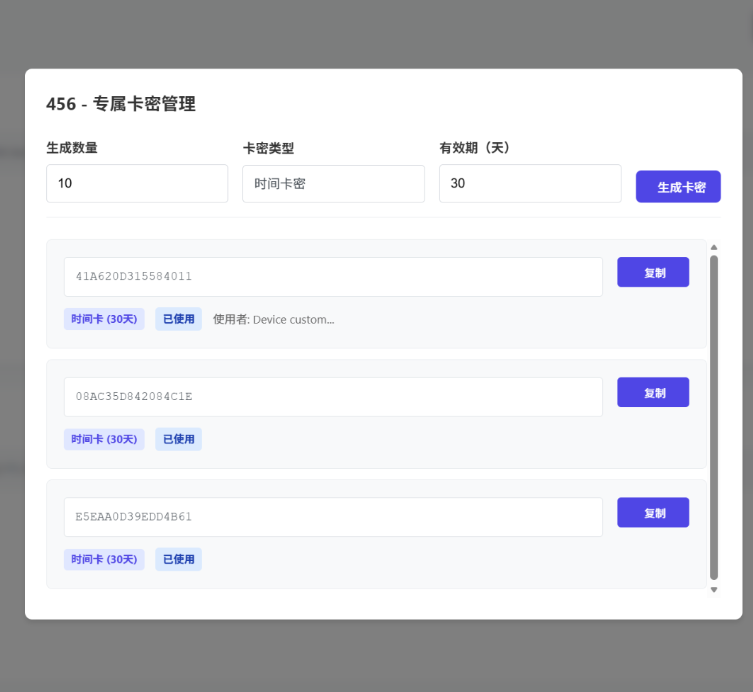Click the scrollbar up arrow of key list

click(x=713, y=247)
